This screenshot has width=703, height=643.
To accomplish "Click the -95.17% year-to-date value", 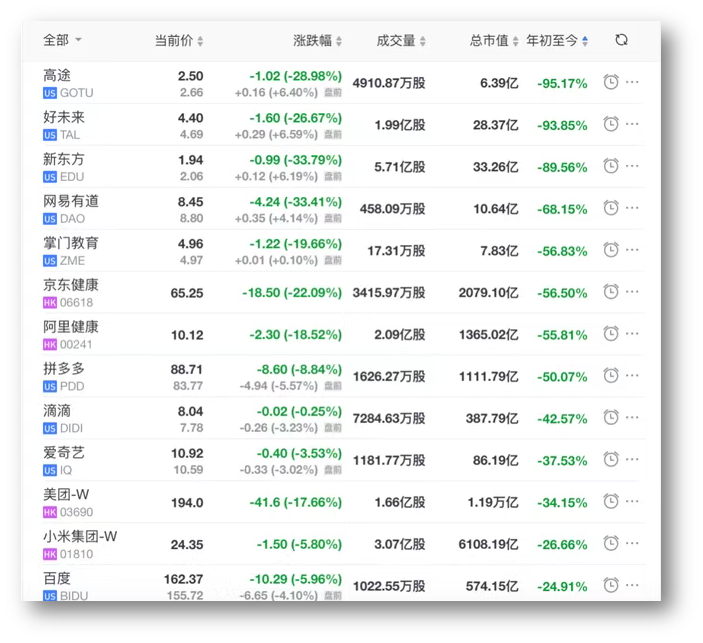I will 562,83.
